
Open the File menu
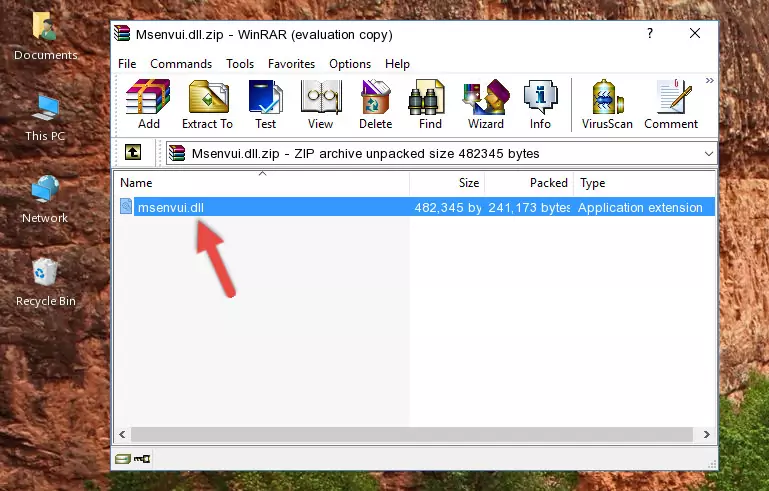pos(127,64)
